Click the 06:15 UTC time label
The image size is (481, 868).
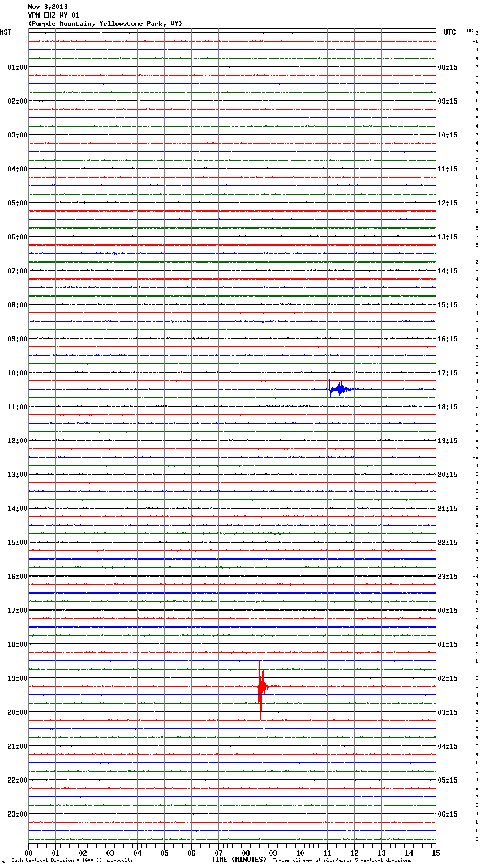448,814
